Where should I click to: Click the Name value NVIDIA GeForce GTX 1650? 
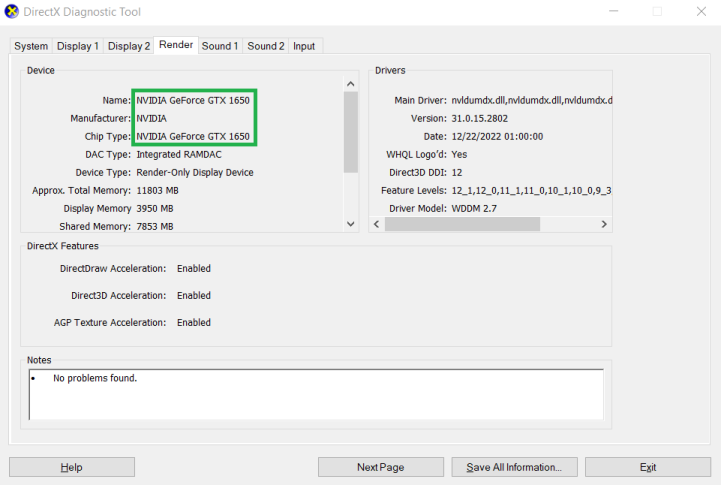[193, 100]
